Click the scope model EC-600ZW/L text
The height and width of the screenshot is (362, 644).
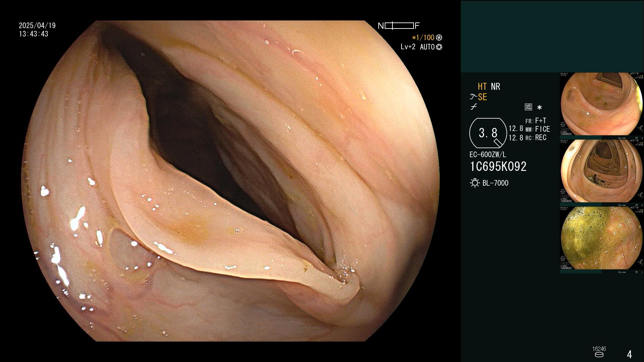tap(488, 155)
